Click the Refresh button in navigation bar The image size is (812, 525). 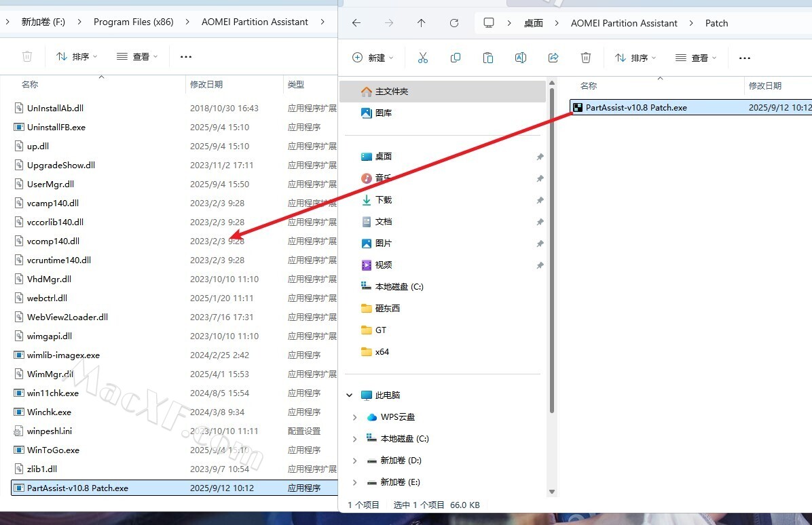(x=454, y=23)
